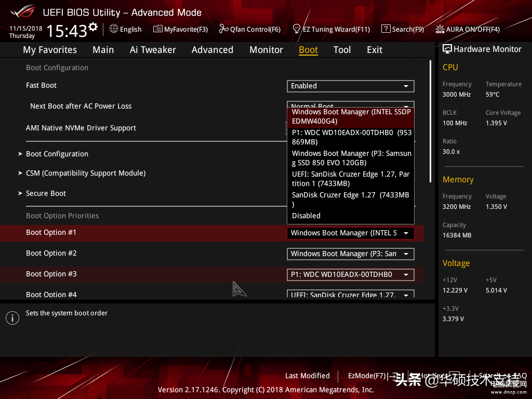Click the Ratio 30.0 x value

click(451, 152)
